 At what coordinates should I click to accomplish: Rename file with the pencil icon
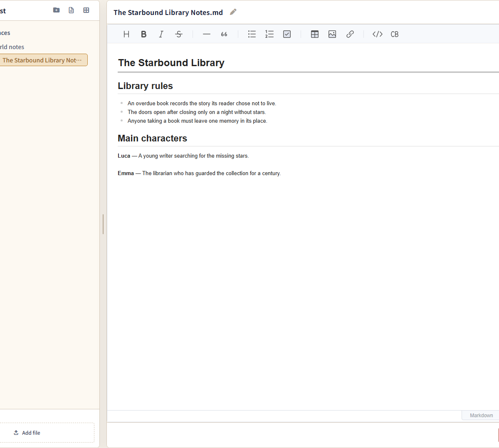click(233, 12)
